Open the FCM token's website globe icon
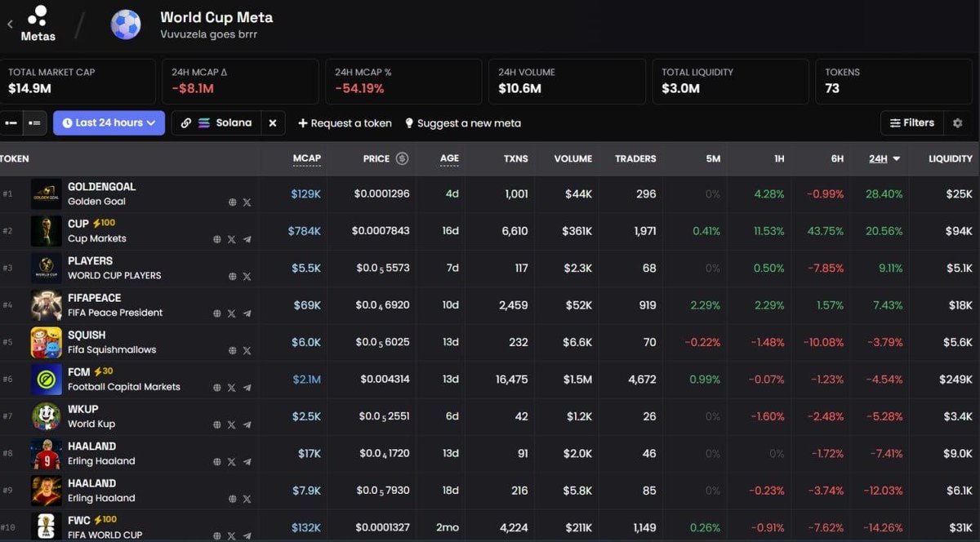 pos(216,388)
